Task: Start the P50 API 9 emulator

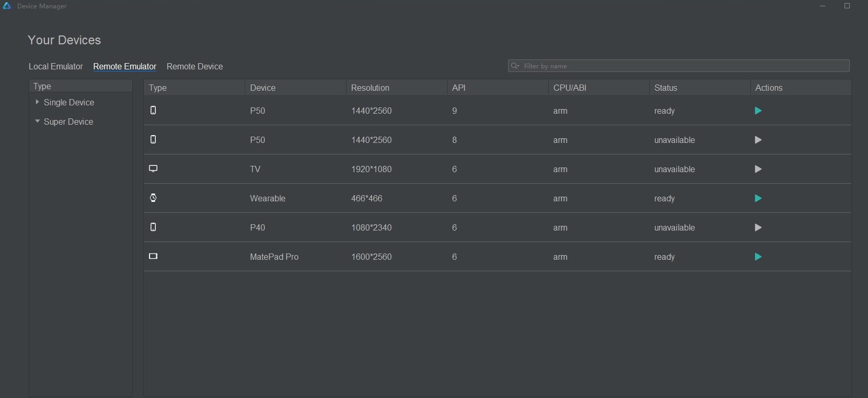Action: pos(758,111)
